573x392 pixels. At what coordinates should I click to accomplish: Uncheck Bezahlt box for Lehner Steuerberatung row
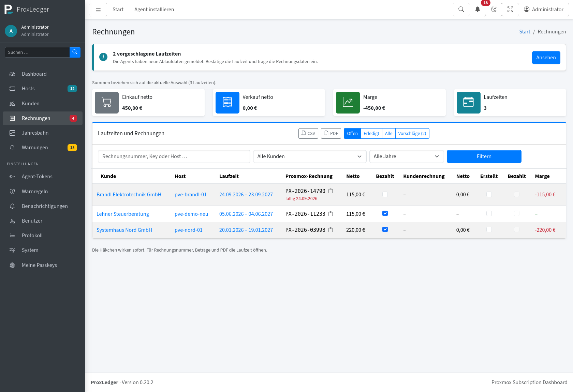(x=385, y=213)
